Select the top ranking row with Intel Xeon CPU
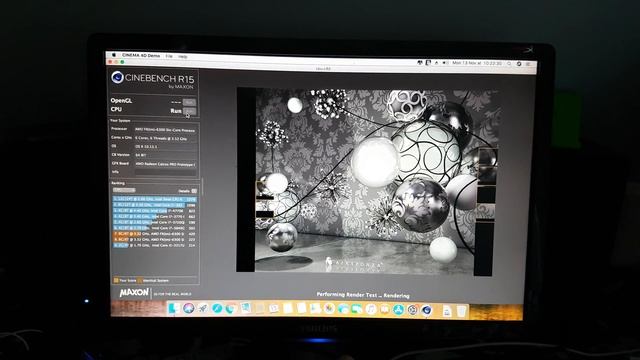 [154, 199]
